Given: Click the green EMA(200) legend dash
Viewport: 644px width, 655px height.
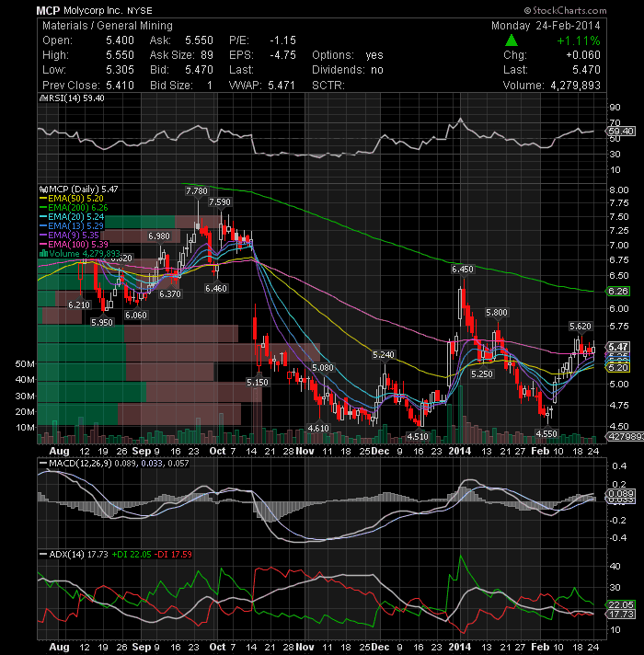Looking at the screenshot, I should point(43,208).
